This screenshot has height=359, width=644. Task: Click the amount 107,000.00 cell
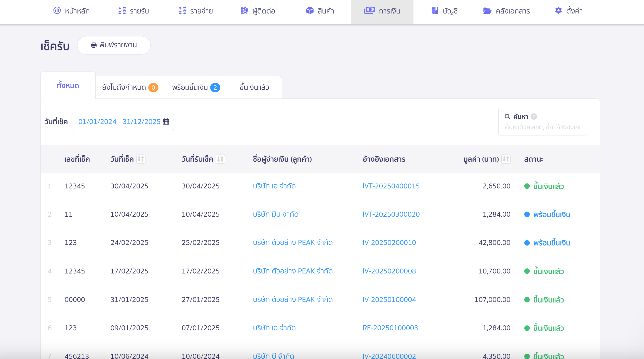click(492, 299)
